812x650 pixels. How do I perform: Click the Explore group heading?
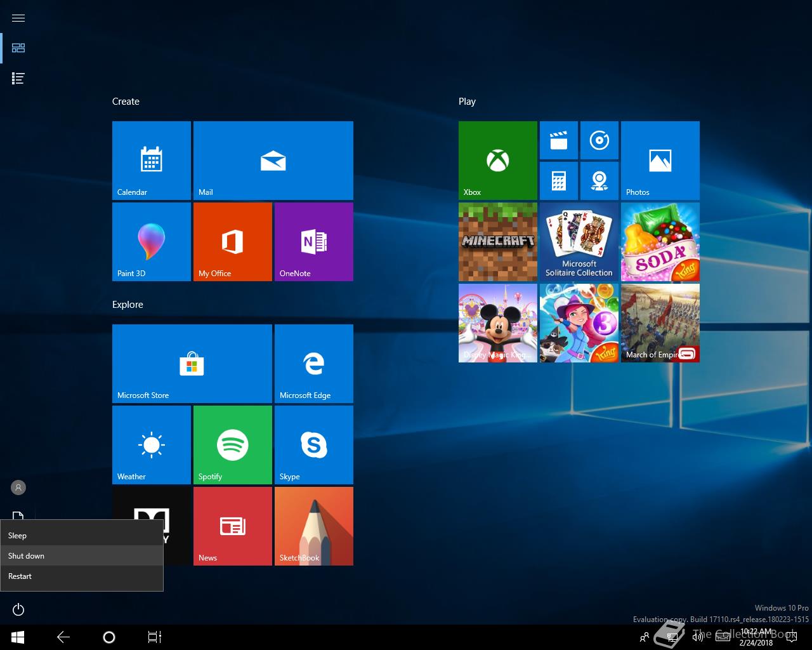(x=128, y=305)
